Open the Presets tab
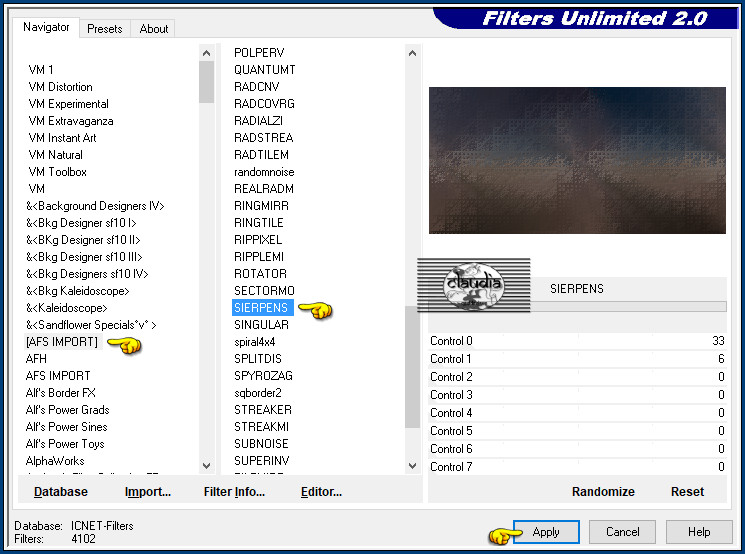Screen dimensions: 745x554 [x=105, y=29]
